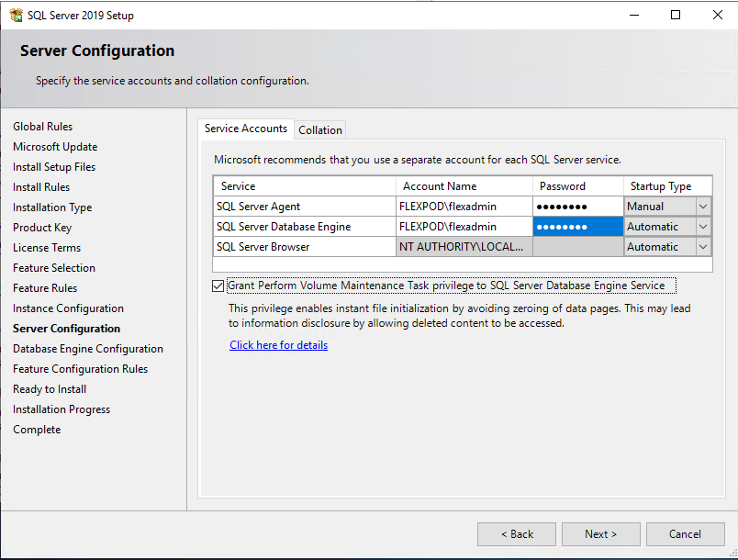Click the Startup Type column header
Image resolution: width=738 pixels, height=560 pixels.
coord(667,186)
